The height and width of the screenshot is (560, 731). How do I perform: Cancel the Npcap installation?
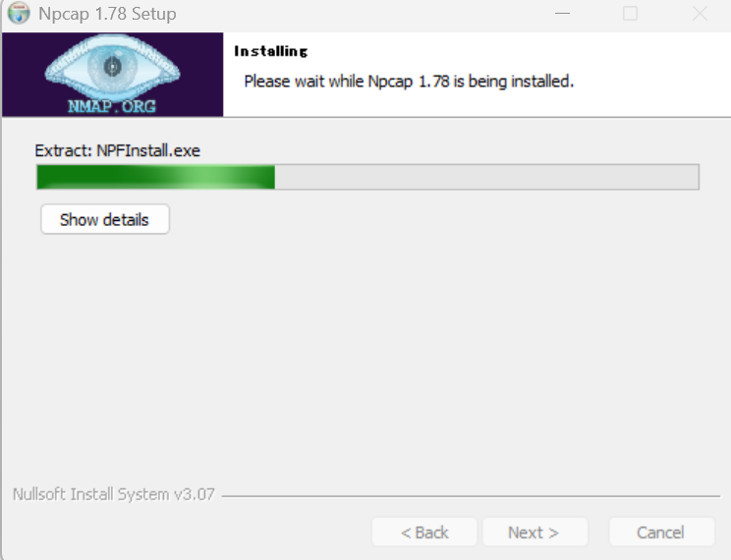[x=661, y=532]
